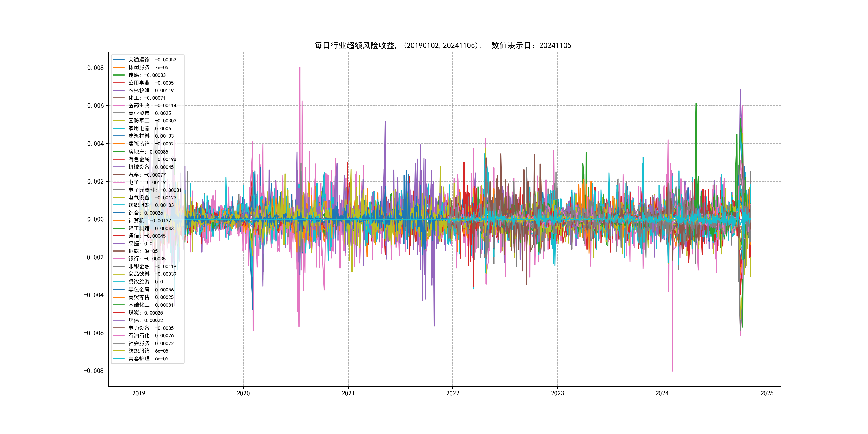Click the 煤炭 legend color line
Image resolution: width=868 pixels, height=434 pixels.
tap(119, 313)
